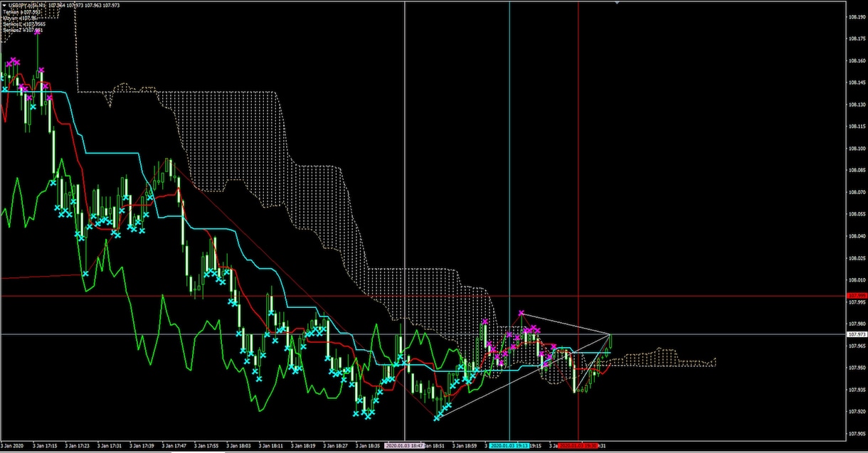
Task: Click the 3 Jan 18:59 time label
Action: [463, 446]
